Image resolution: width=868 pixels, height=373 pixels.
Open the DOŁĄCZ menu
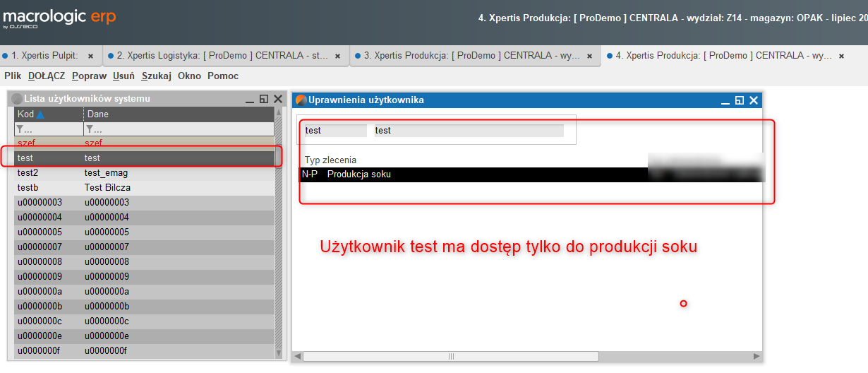[47, 76]
